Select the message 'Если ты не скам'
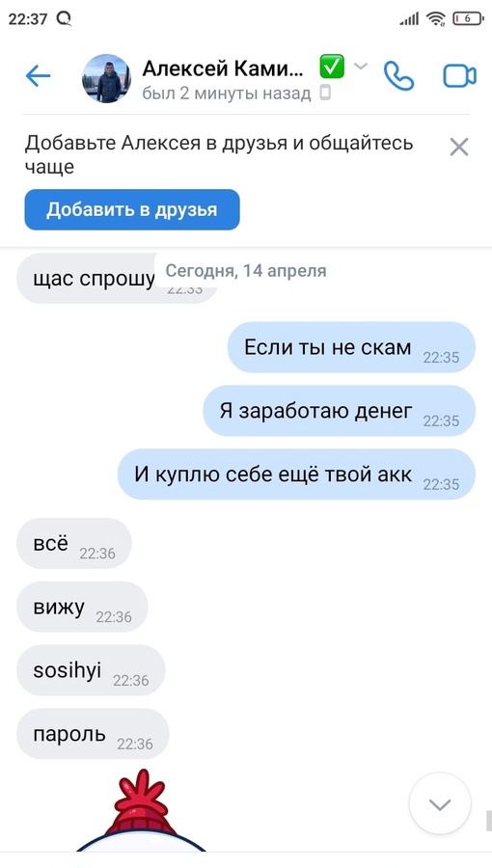Screen dimensions: 492x868 (x=351, y=347)
